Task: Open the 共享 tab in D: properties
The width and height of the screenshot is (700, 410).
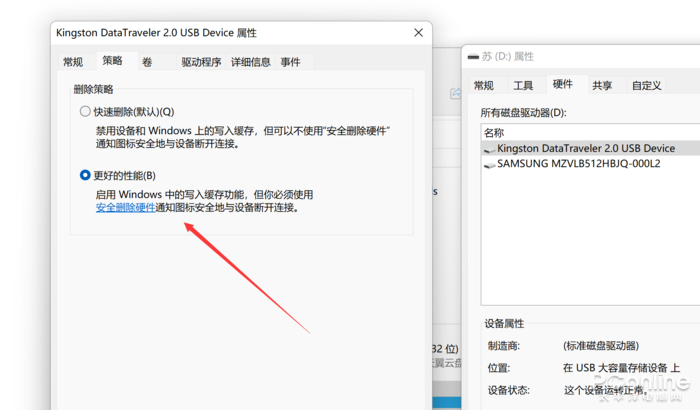Action: tap(602, 85)
